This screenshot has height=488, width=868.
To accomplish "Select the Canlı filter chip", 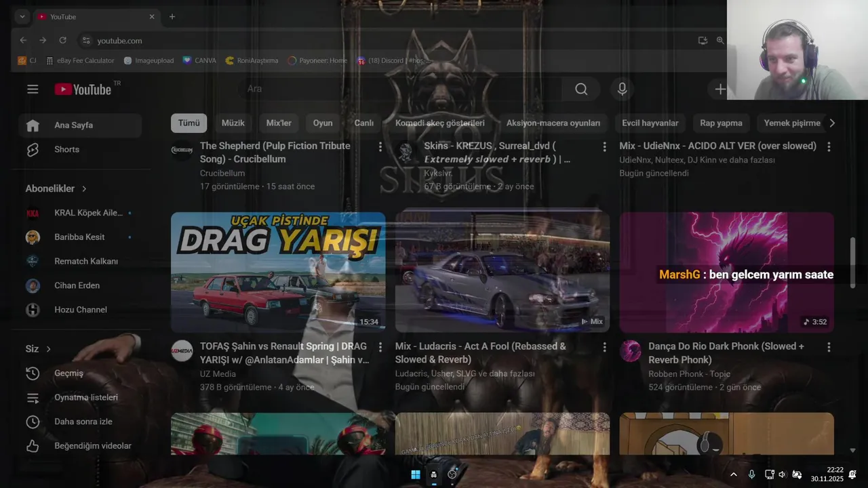I will coord(364,123).
